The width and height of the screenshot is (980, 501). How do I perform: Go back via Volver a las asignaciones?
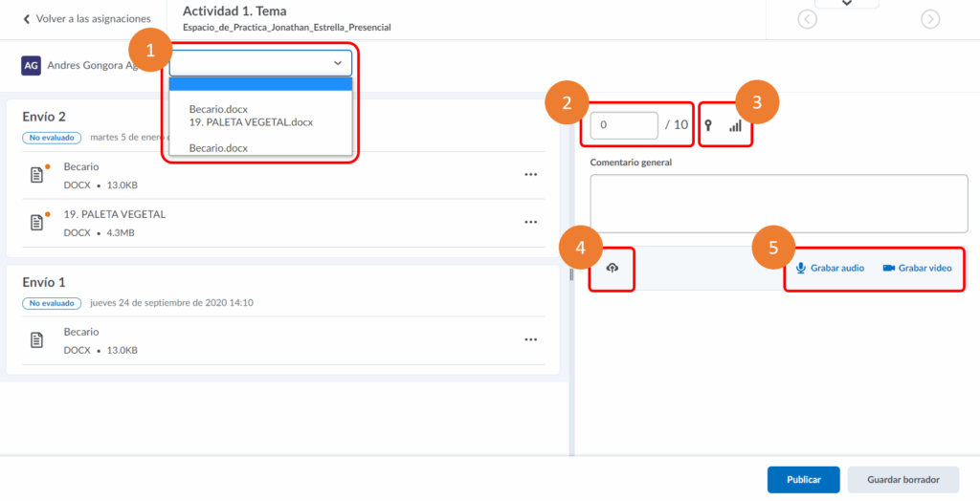86,19
